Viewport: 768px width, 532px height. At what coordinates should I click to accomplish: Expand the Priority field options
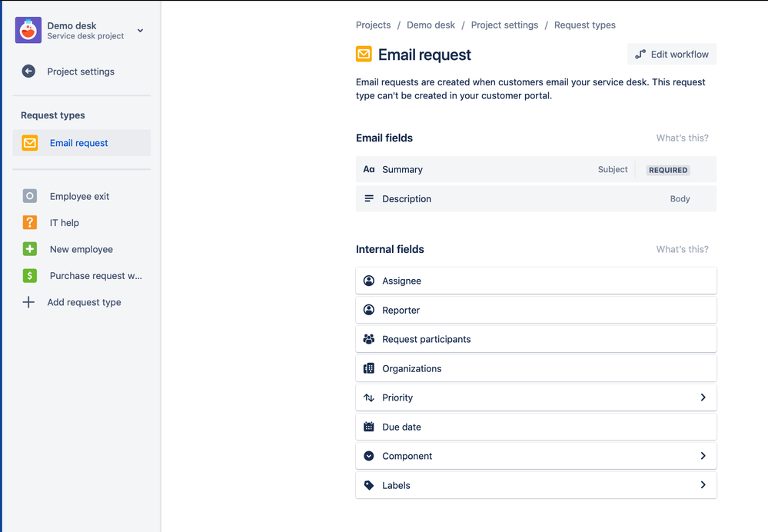(703, 397)
